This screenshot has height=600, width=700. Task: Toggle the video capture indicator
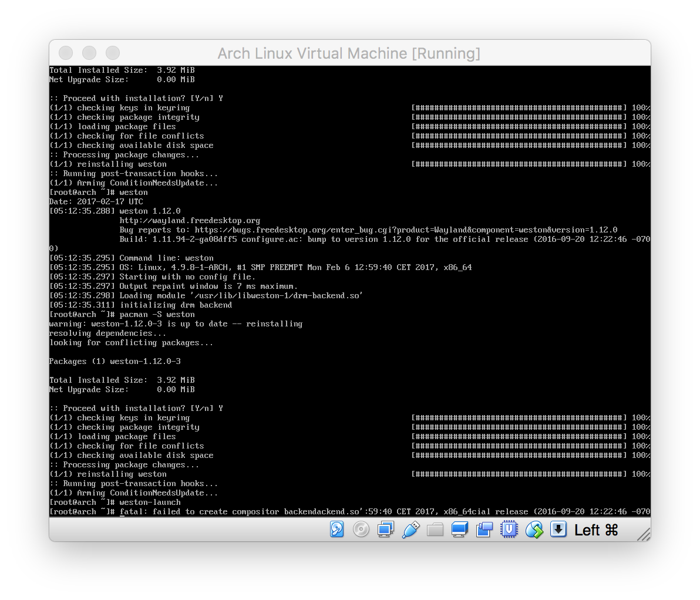pos(484,530)
